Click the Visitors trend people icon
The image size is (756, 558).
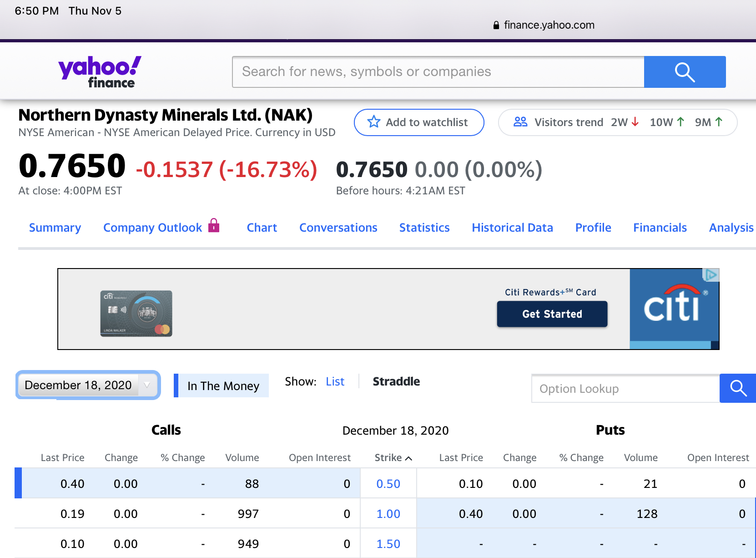point(520,122)
